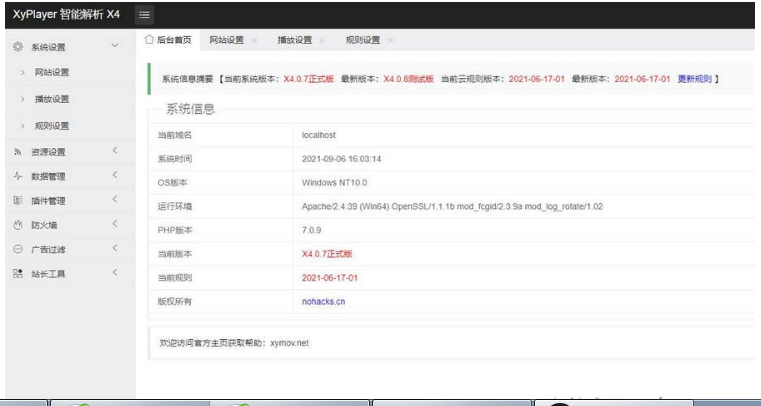Click 2021-06-17-01 in the 当前规则 row
Viewport: 761px width, 406px height.
(x=330, y=277)
